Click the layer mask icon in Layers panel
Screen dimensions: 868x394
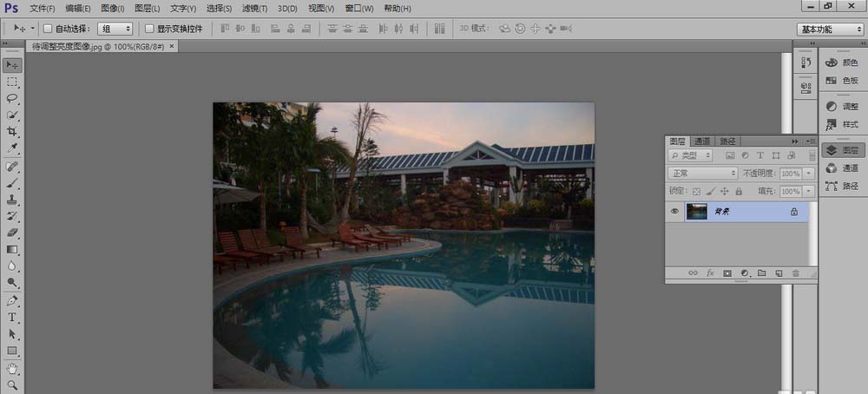tap(727, 273)
